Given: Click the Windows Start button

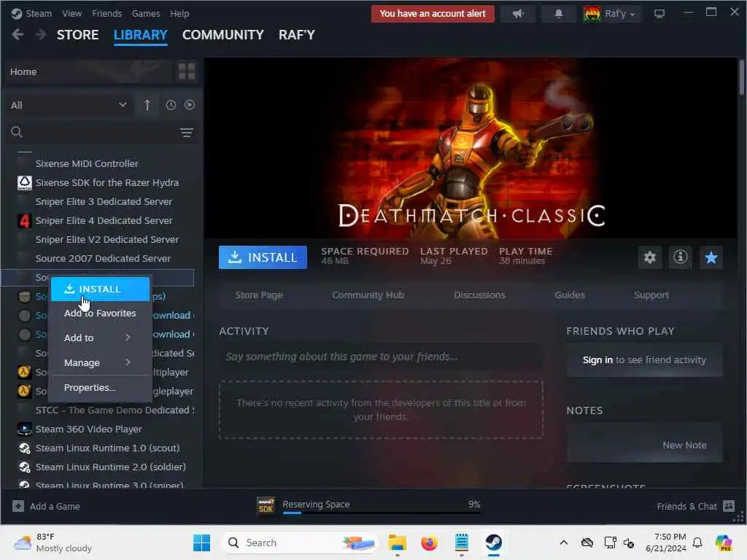Looking at the screenshot, I should click(x=201, y=542).
